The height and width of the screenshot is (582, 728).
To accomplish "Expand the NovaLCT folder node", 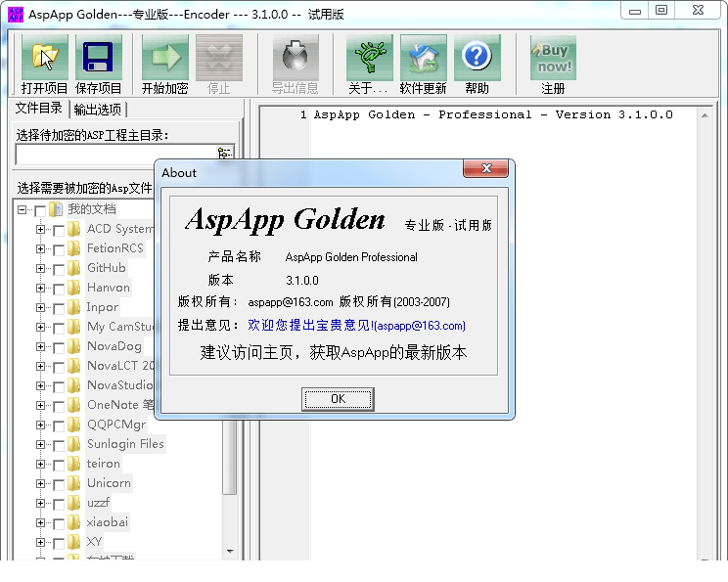I will [x=40, y=366].
